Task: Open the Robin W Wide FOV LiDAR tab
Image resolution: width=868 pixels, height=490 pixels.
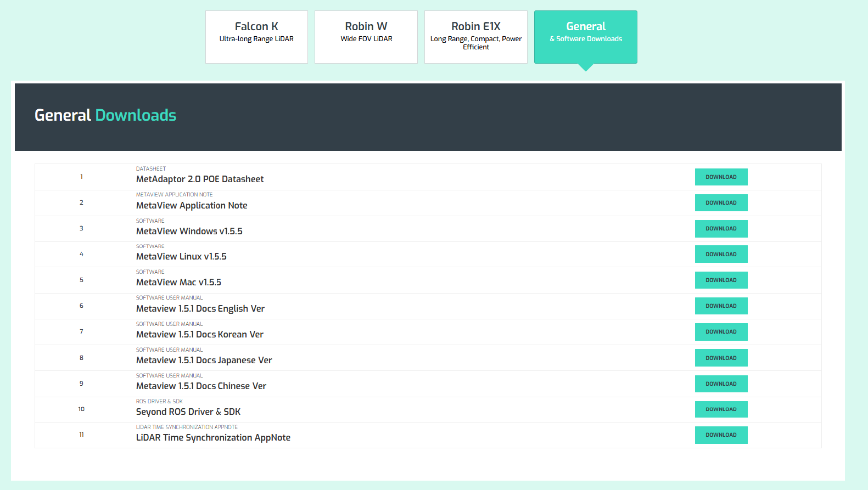Action: (x=366, y=37)
